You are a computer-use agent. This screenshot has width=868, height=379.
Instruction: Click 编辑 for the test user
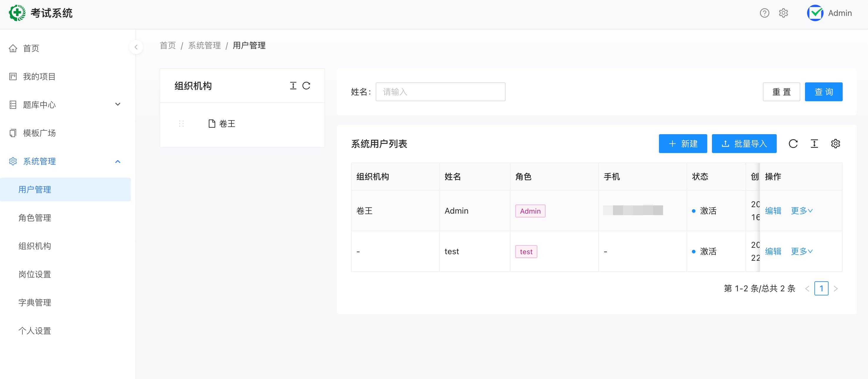tap(773, 251)
